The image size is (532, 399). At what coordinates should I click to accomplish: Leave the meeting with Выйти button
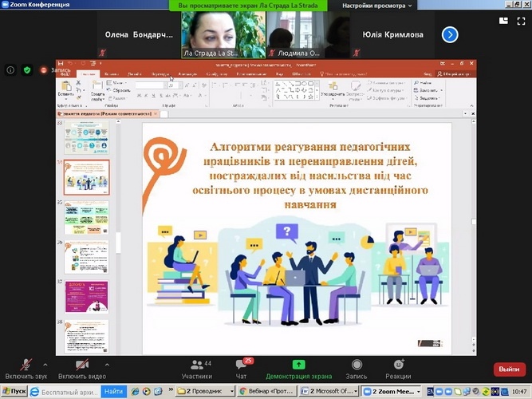[x=508, y=369]
